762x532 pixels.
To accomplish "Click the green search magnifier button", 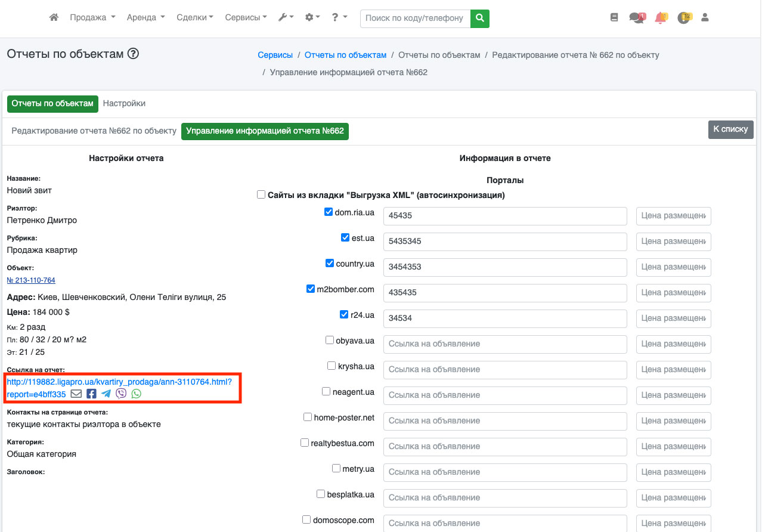I will pyautogui.click(x=479, y=18).
